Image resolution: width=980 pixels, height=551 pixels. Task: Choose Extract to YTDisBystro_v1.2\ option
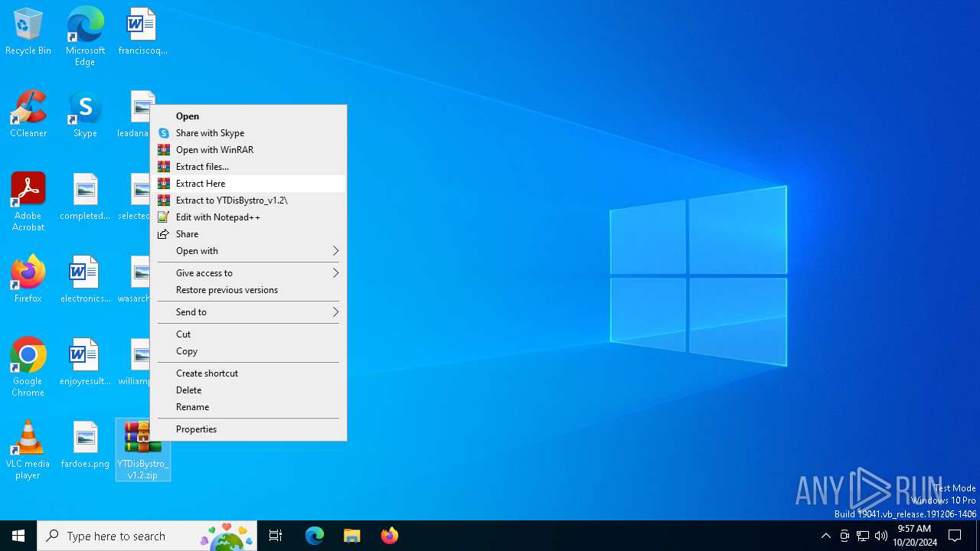point(248,201)
